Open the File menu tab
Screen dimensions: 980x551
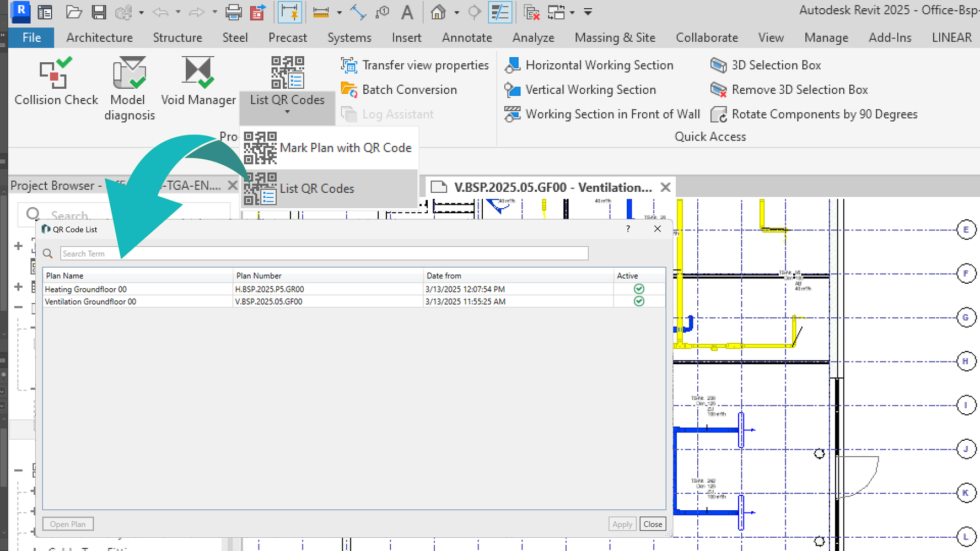(x=31, y=37)
